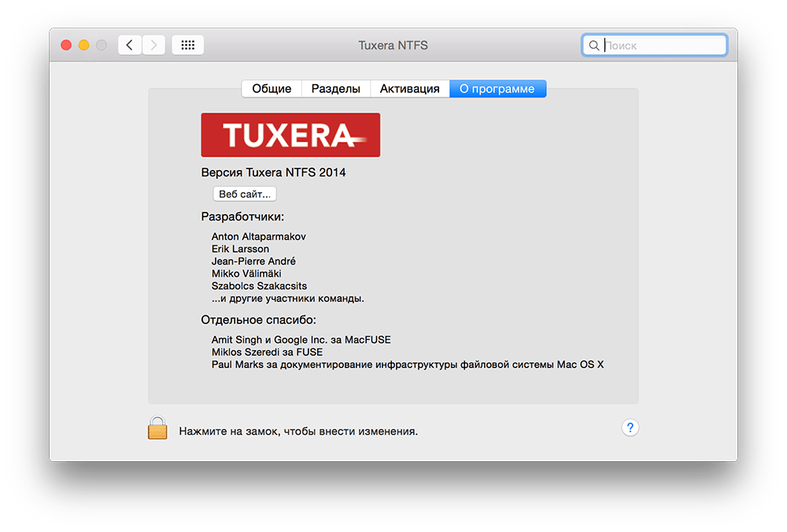Minimize the window with yellow button
The height and width of the screenshot is (532, 787).
tap(84, 45)
